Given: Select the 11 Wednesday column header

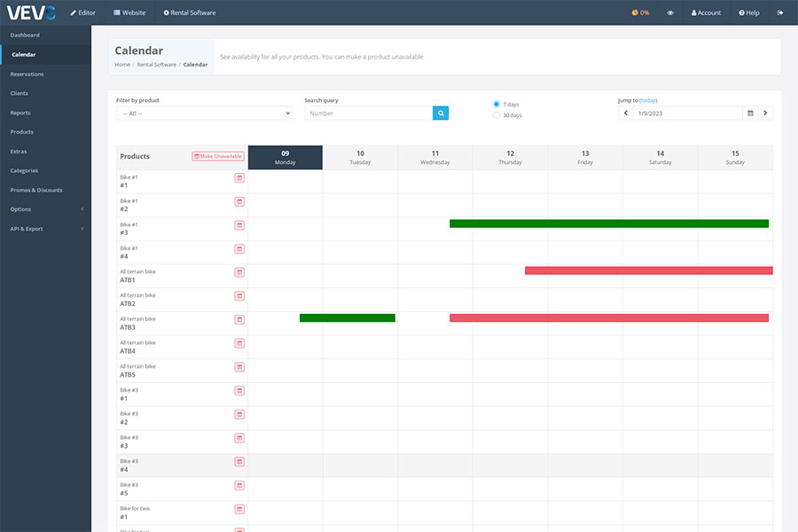Looking at the screenshot, I should [435, 157].
